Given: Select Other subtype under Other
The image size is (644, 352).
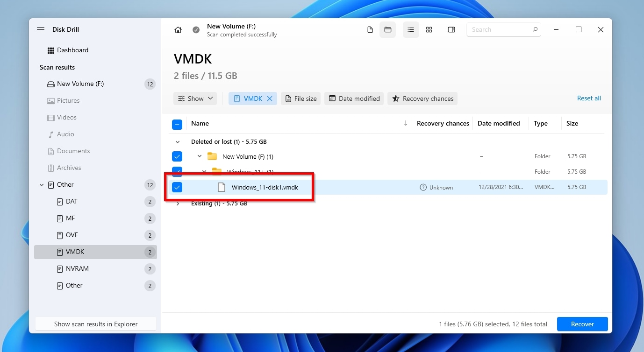Looking at the screenshot, I should 95,286.
